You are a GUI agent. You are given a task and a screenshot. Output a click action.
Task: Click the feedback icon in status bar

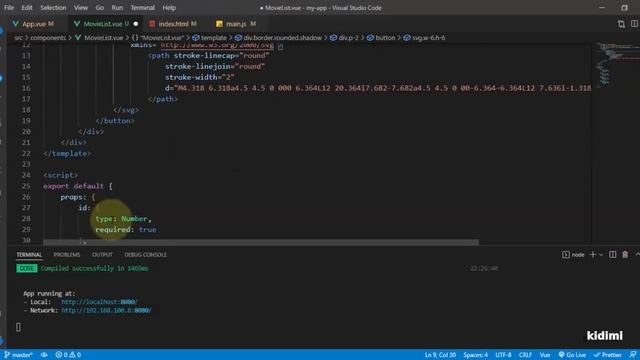click(x=633, y=355)
